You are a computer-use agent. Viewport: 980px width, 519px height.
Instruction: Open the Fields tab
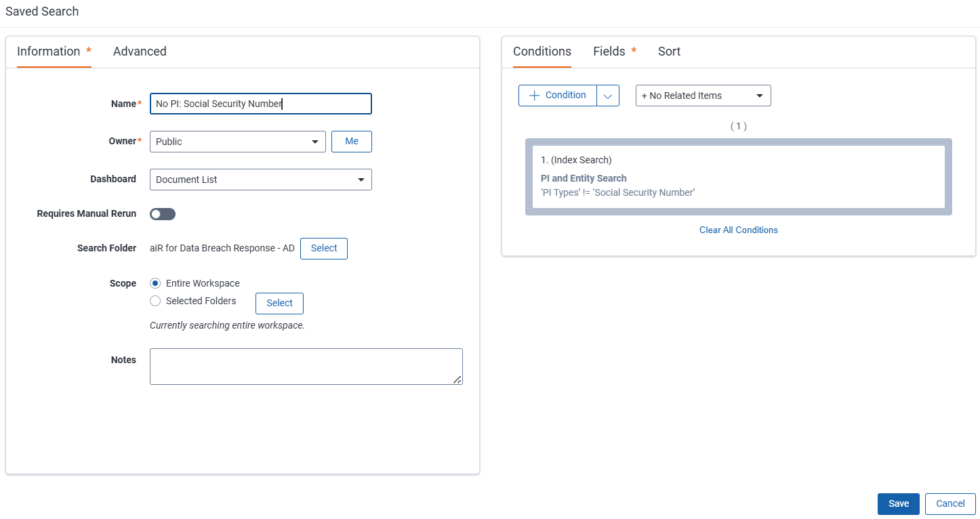(x=615, y=51)
